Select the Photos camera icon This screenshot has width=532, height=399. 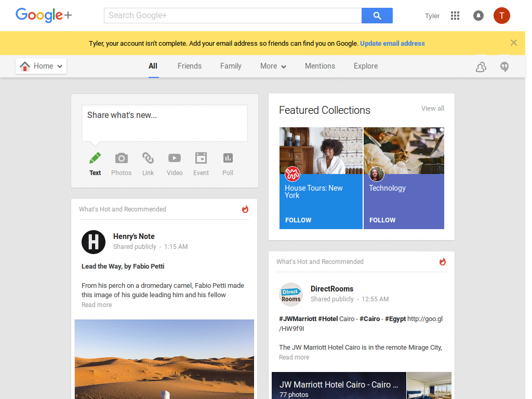point(122,158)
